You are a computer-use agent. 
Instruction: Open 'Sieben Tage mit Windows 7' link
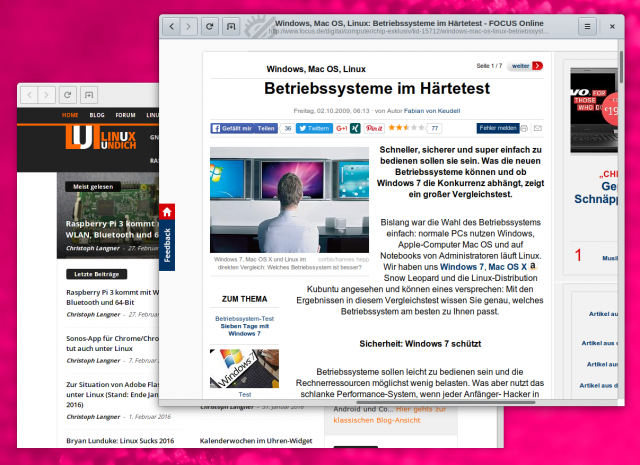[244, 330]
